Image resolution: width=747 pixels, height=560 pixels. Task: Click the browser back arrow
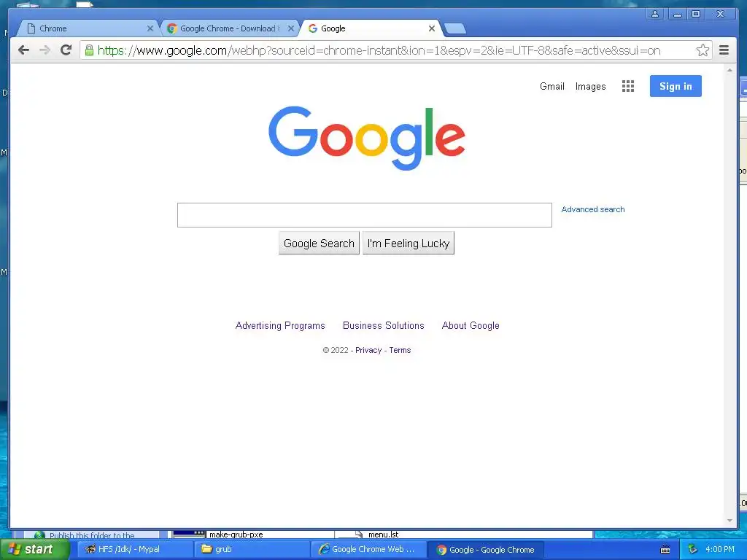click(x=23, y=50)
